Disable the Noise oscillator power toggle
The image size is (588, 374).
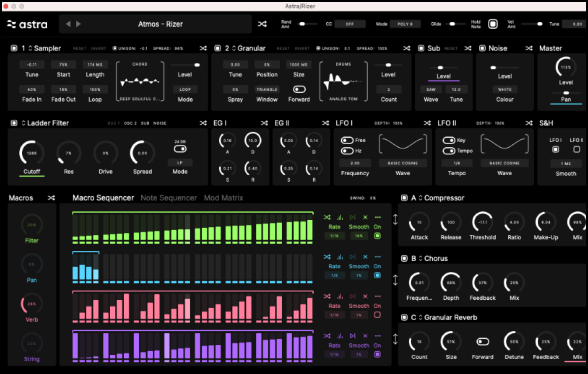(482, 48)
